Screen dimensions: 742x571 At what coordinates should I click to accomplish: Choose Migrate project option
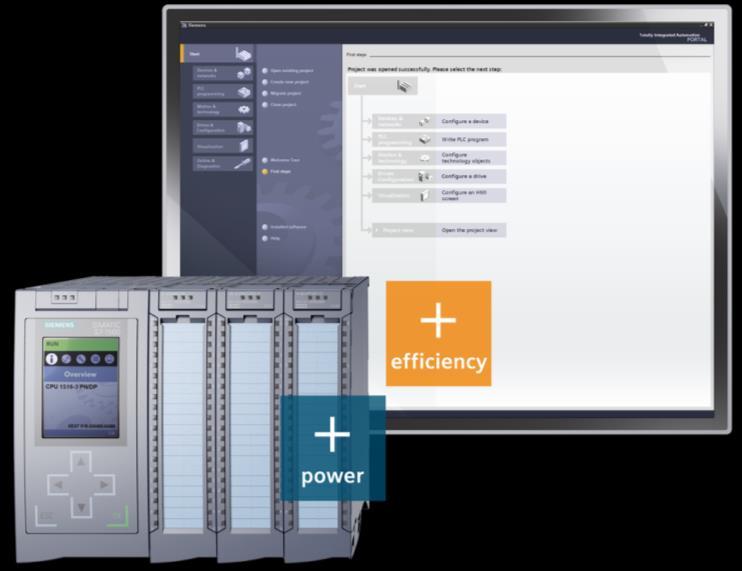(x=282, y=93)
